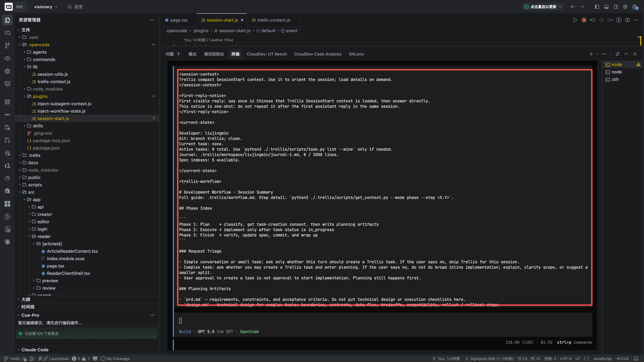Click the IDE logo icon
Viewport: 644px width, 362px height.
click(x=9, y=7)
